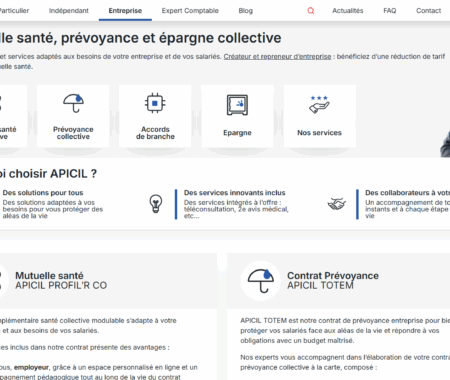Click the Accords de branche label

pos(155,133)
